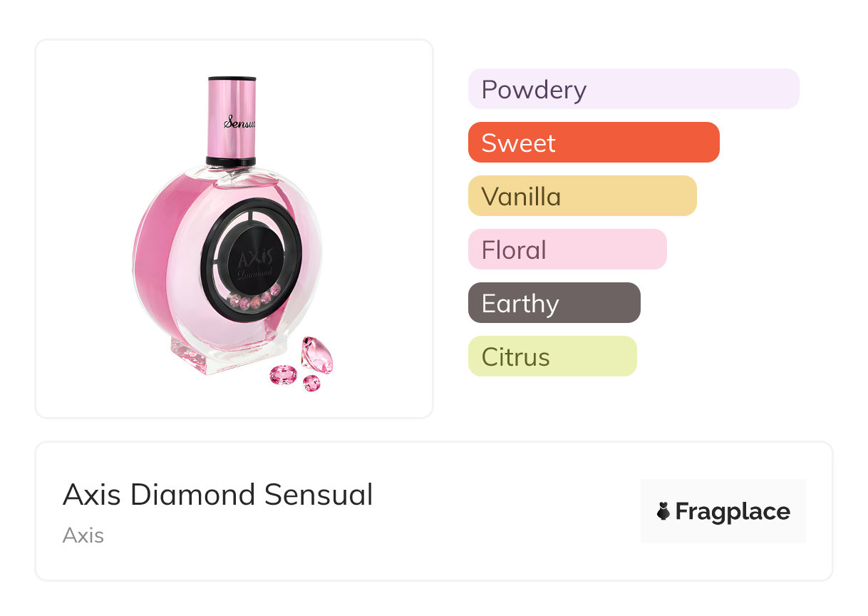The height and width of the screenshot is (616, 868).
Task: Click the Fragplace perfume bottle logo icon
Action: [x=663, y=511]
